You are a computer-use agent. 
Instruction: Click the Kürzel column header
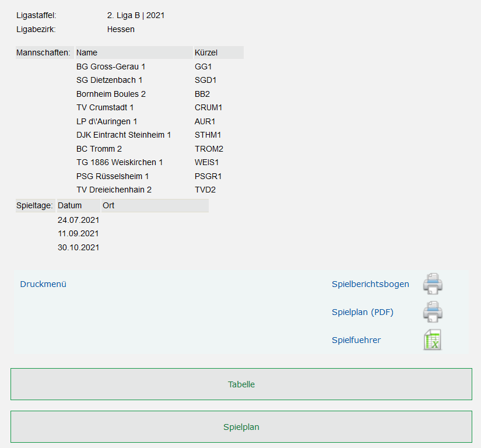coord(206,52)
